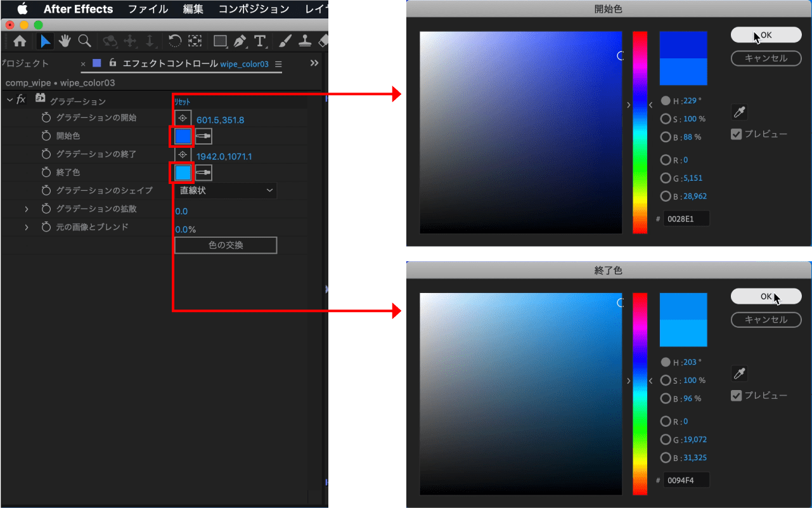Viewport: 812px width, 508px height.
Task: Open the ファイル menu
Action: (148, 9)
